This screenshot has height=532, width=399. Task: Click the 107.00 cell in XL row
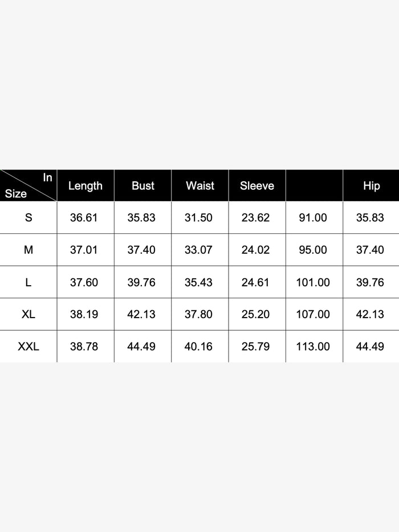click(313, 314)
